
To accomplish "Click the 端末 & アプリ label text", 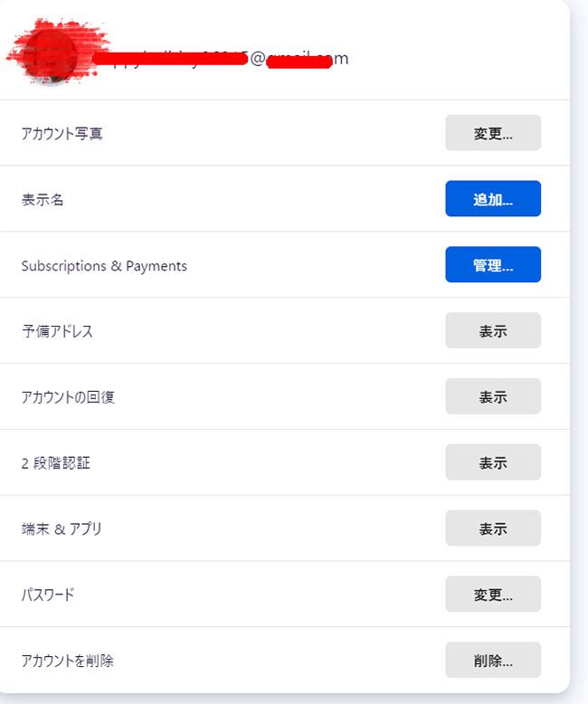I will point(62,528).
